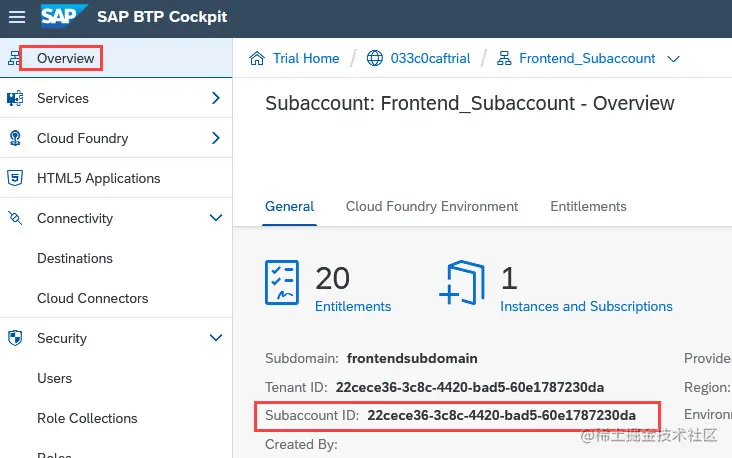Open the Instances and Subscriptions link

tap(586, 306)
